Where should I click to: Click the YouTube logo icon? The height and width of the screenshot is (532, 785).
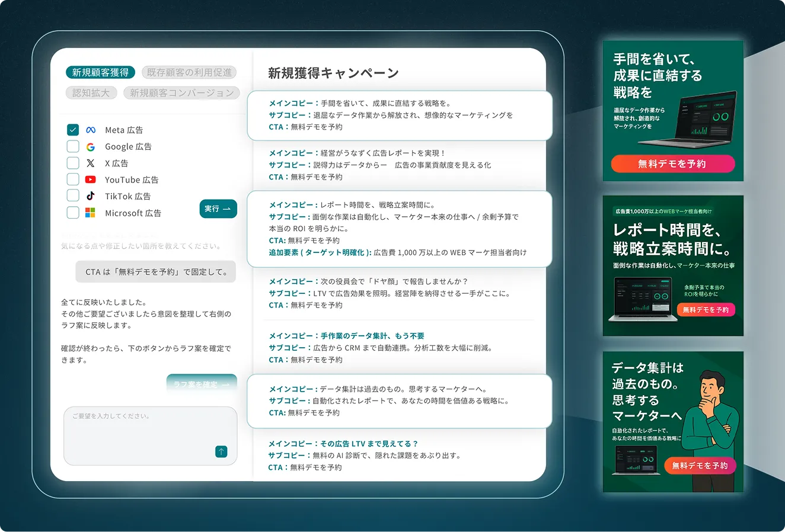(91, 180)
